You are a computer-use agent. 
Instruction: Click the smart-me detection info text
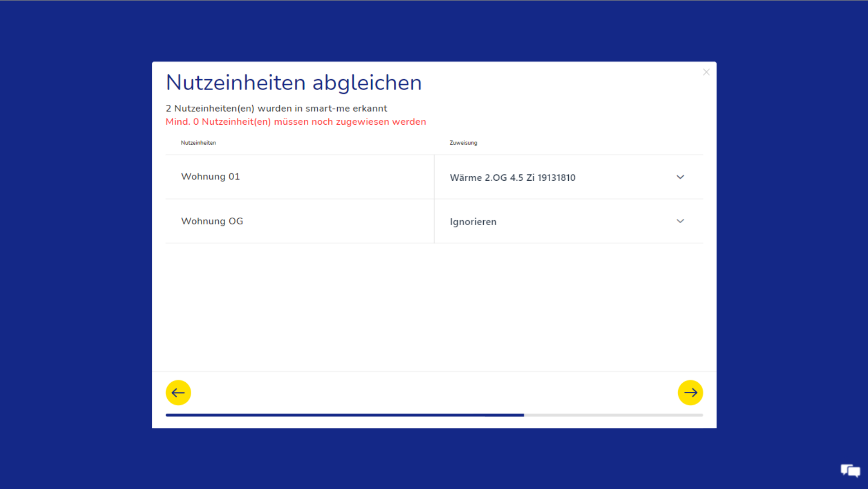pos(276,108)
